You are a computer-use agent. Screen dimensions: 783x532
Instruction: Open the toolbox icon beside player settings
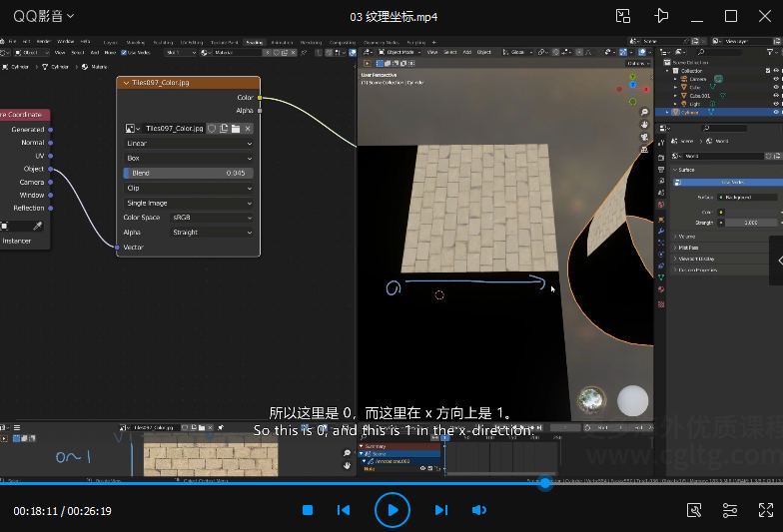coord(695,510)
